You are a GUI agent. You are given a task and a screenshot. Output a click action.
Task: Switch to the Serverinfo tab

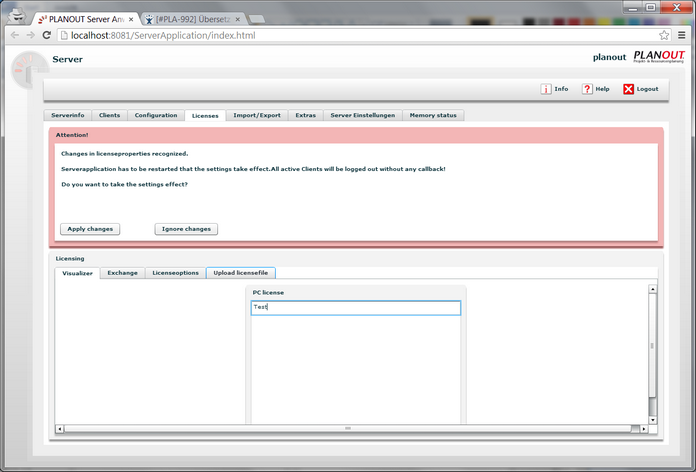[67, 115]
